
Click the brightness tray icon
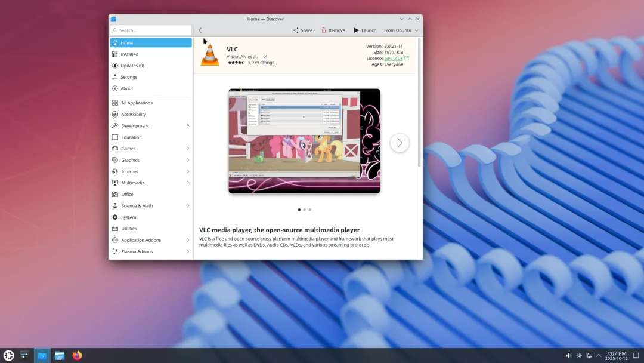pos(579,356)
